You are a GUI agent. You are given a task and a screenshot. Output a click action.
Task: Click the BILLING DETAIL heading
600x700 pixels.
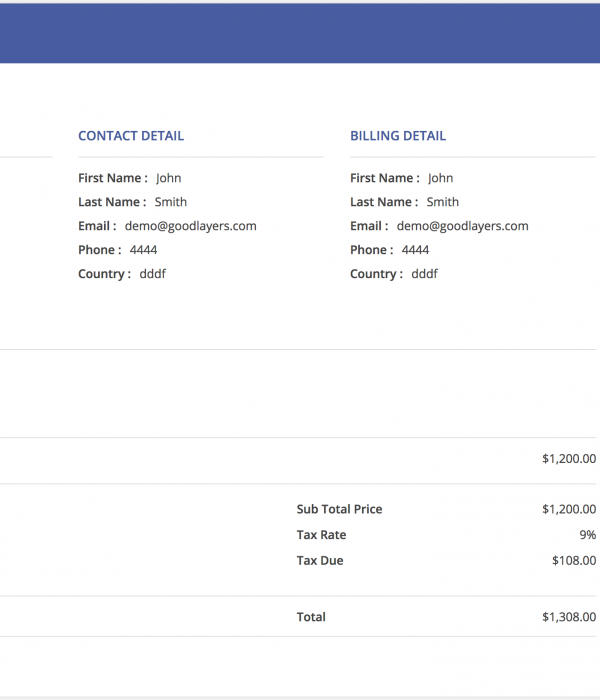click(x=398, y=136)
